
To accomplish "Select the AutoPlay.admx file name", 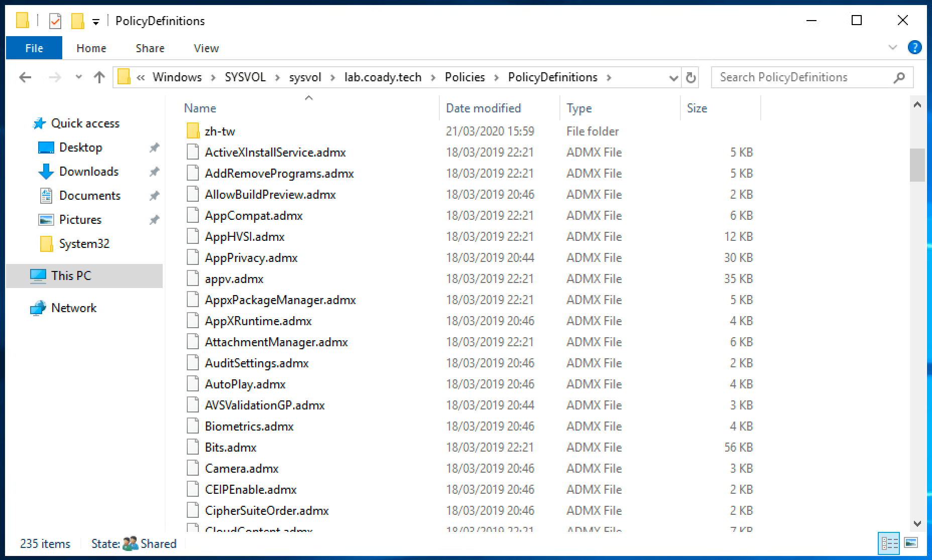I will coord(245,384).
